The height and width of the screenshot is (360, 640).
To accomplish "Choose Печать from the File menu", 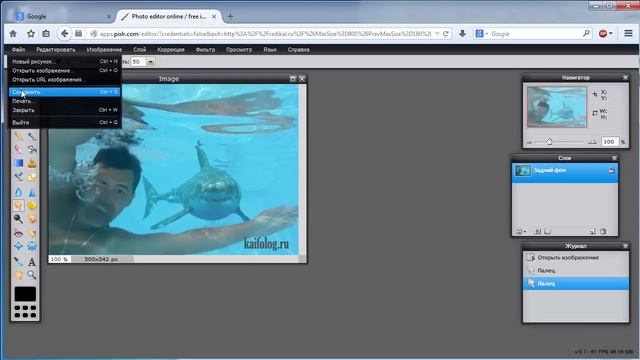I will tap(64, 101).
